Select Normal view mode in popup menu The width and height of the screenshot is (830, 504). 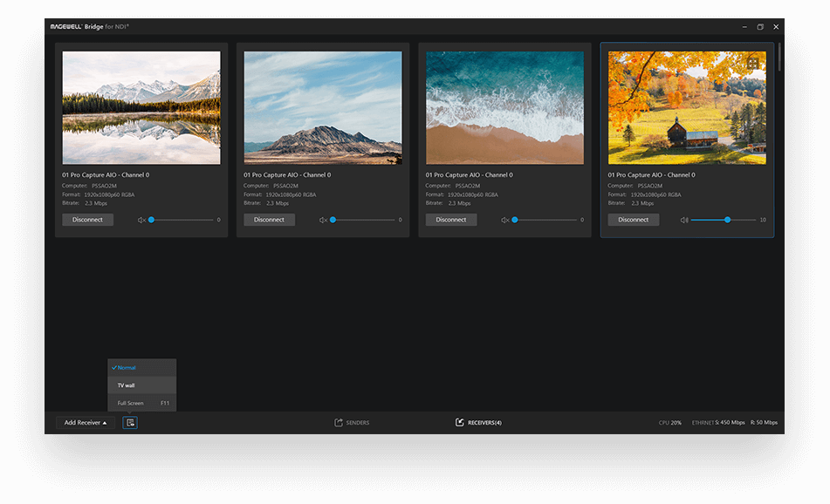pos(142,368)
